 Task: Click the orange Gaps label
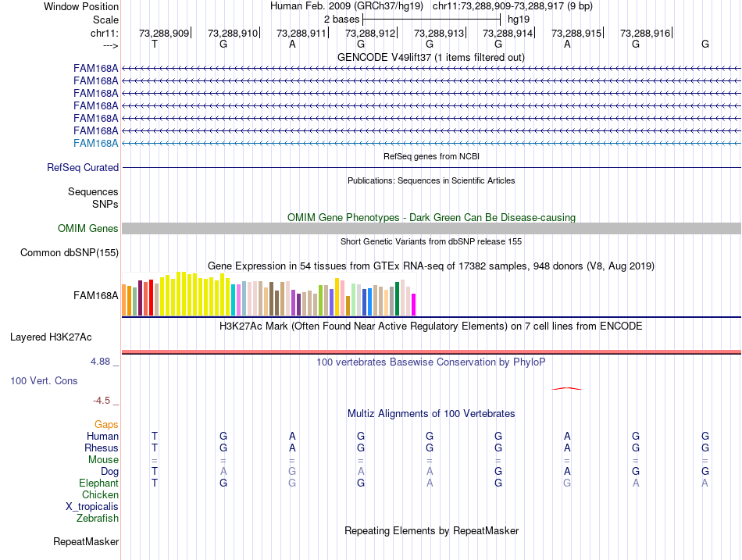tap(106, 424)
